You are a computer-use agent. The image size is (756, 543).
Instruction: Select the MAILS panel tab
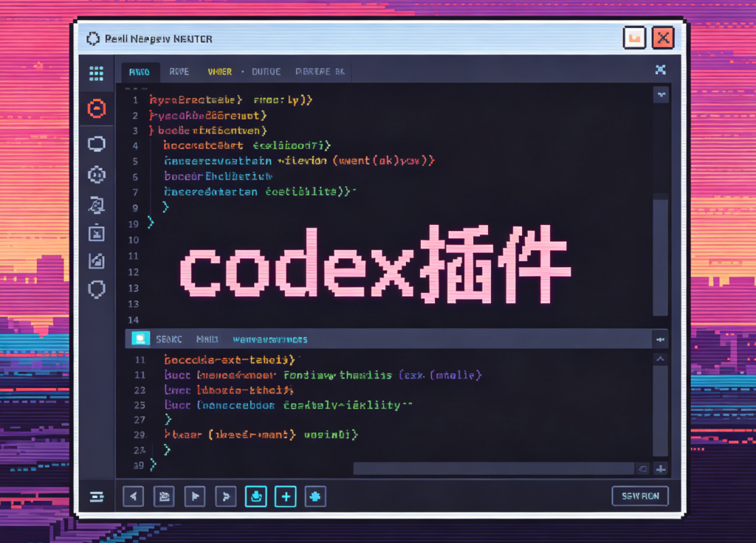pyautogui.click(x=207, y=339)
